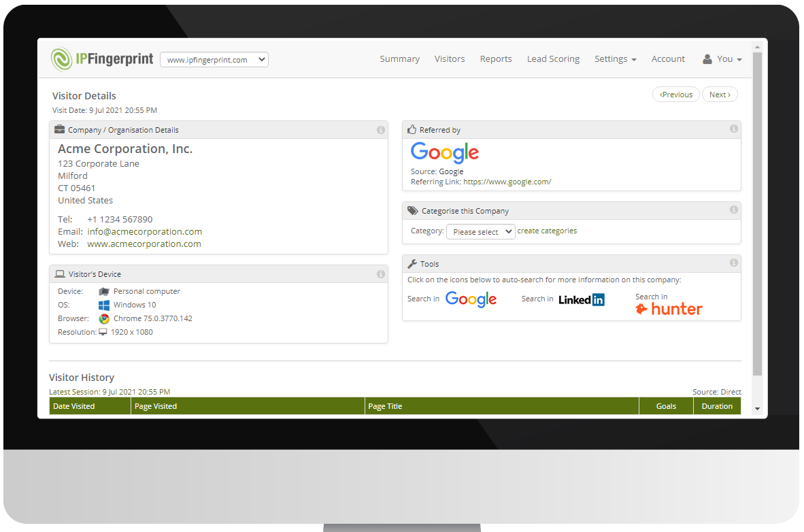Open the website selector dropdown www.ipfingerprint.com
Image resolution: width=804 pixels, height=532 pixels.
214,59
